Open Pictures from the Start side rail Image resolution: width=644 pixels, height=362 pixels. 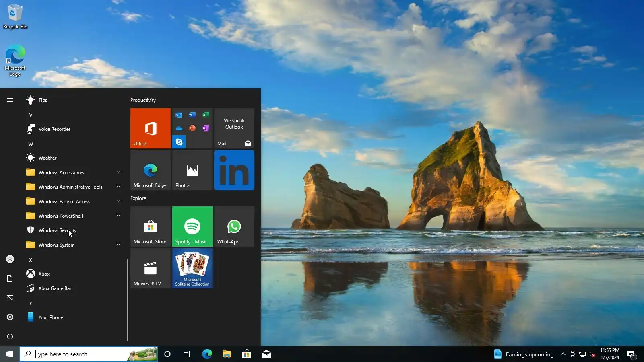[x=10, y=298]
